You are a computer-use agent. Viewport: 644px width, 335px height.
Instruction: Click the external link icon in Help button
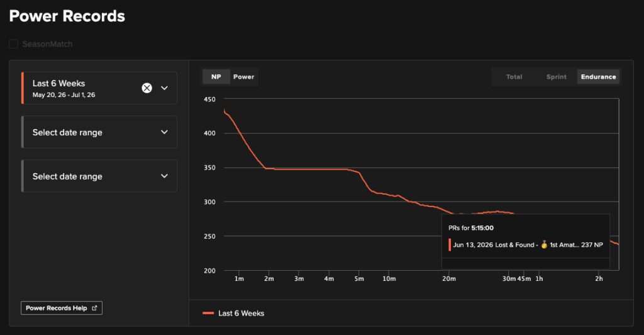click(x=94, y=308)
